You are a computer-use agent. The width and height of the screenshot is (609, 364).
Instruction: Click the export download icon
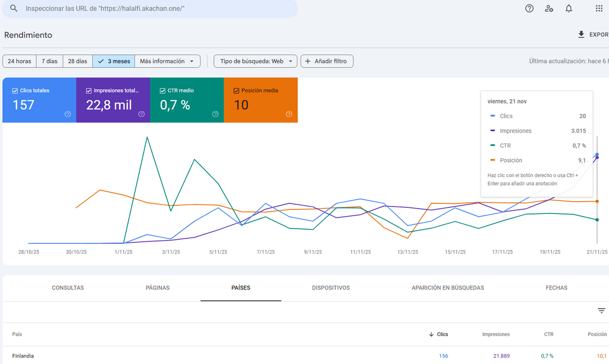pyautogui.click(x=582, y=34)
